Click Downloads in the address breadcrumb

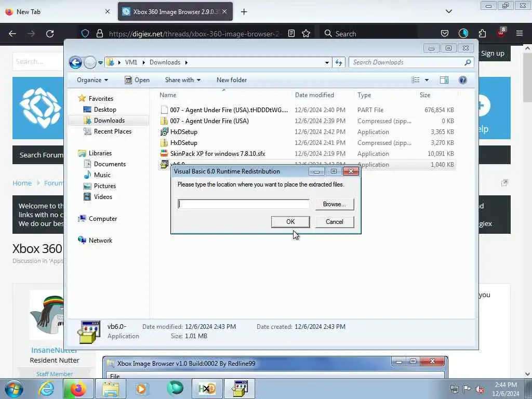pyautogui.click(x=165, y=62)
